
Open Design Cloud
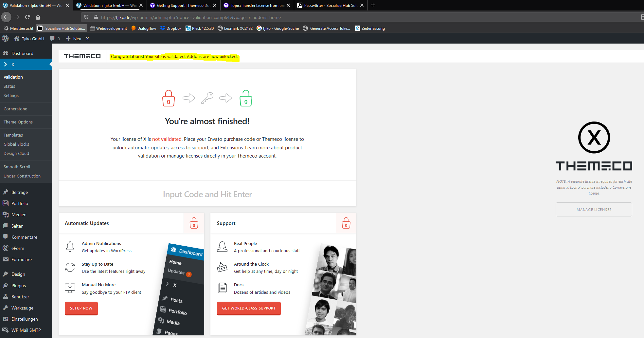pyautogui.click(x=16, y=154)
